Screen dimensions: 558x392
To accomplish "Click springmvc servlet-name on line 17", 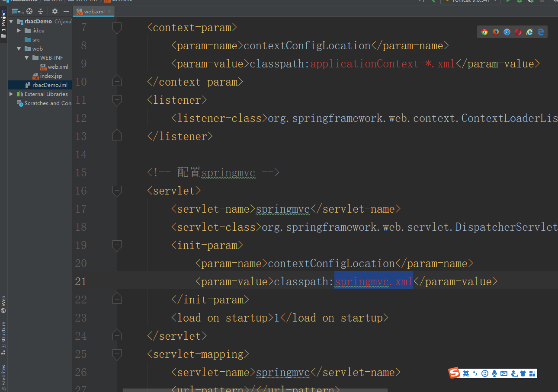I will point(283,209).
